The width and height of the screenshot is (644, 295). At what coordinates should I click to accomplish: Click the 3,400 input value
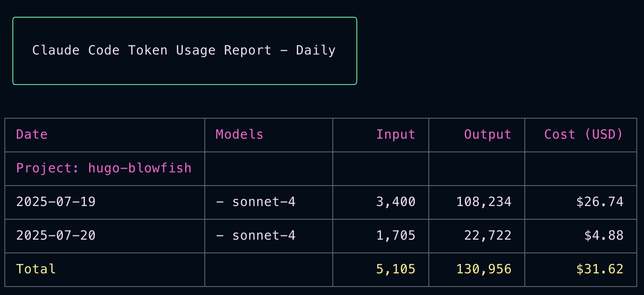click(x=396, y=202)
